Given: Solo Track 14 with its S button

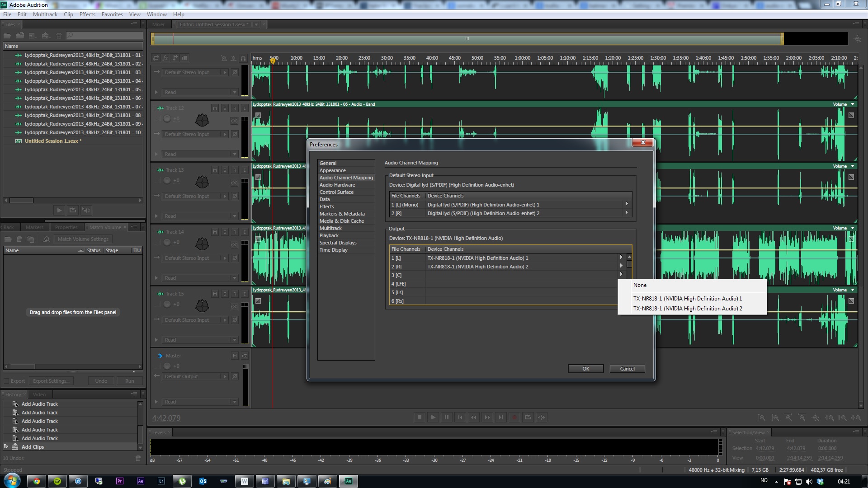Looking at the screenshot, I should (225, 232).
